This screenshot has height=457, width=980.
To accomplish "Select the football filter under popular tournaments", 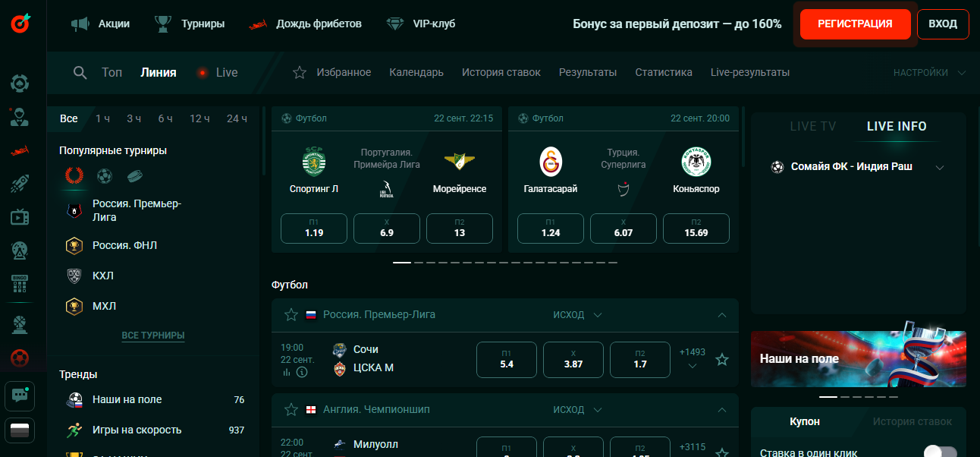I will point(105,176).
